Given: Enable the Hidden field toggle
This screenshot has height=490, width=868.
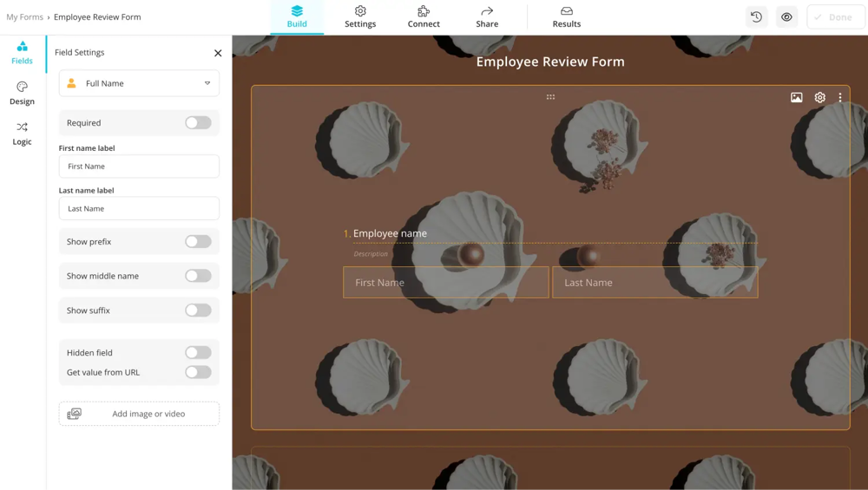Looking at the screenshot, I should click(x=198, y=353).
